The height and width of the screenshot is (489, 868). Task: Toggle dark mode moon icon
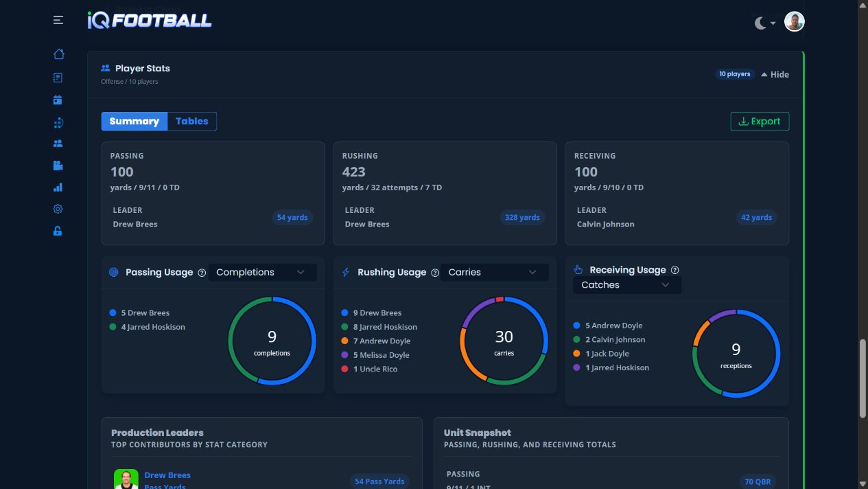tap(760, 23)
